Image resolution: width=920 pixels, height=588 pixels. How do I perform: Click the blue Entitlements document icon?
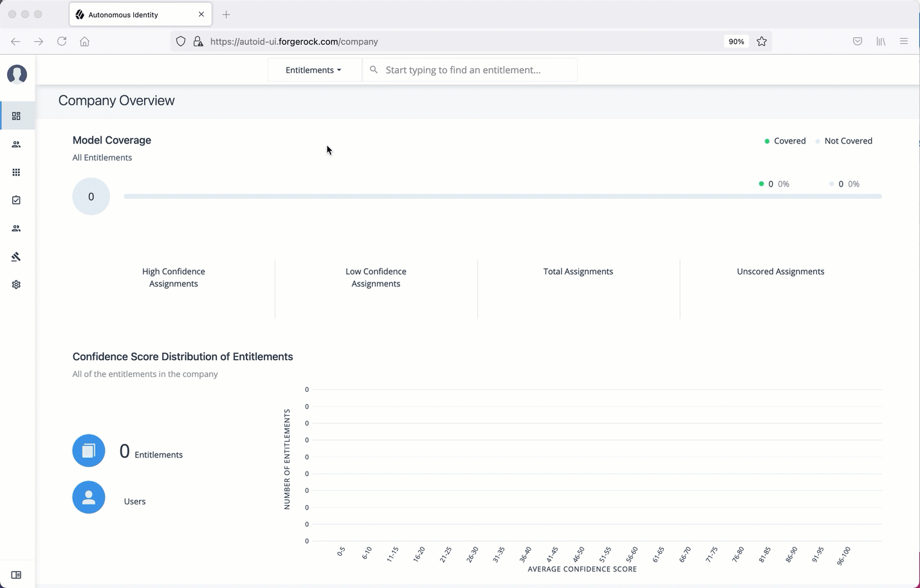[89, 451]
